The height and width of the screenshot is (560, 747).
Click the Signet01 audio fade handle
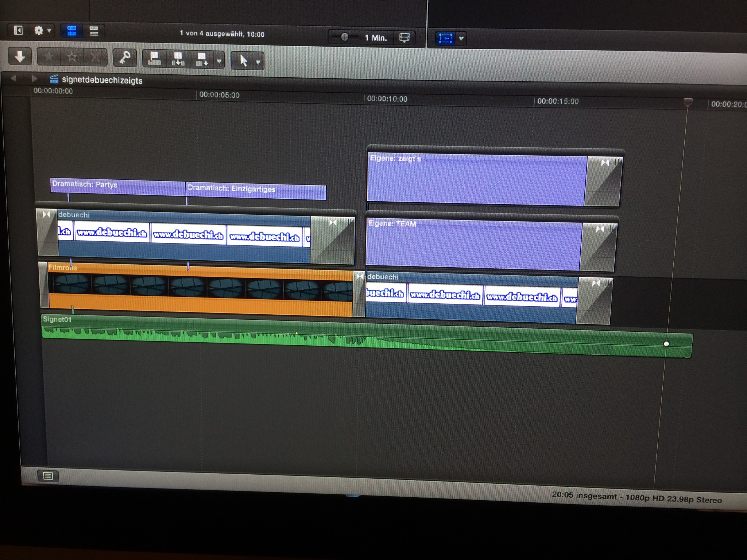(x=666, y=344)
